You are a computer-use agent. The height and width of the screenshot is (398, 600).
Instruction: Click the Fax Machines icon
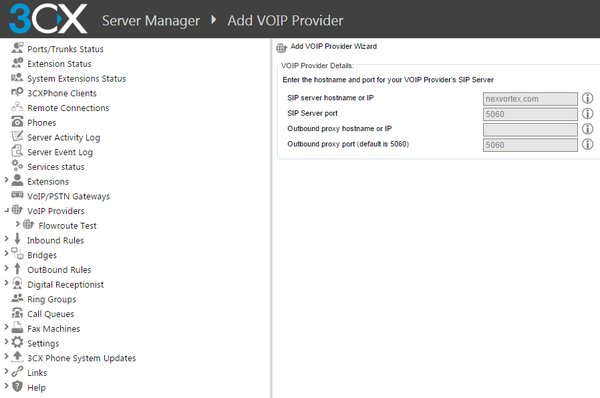point(17,328)
